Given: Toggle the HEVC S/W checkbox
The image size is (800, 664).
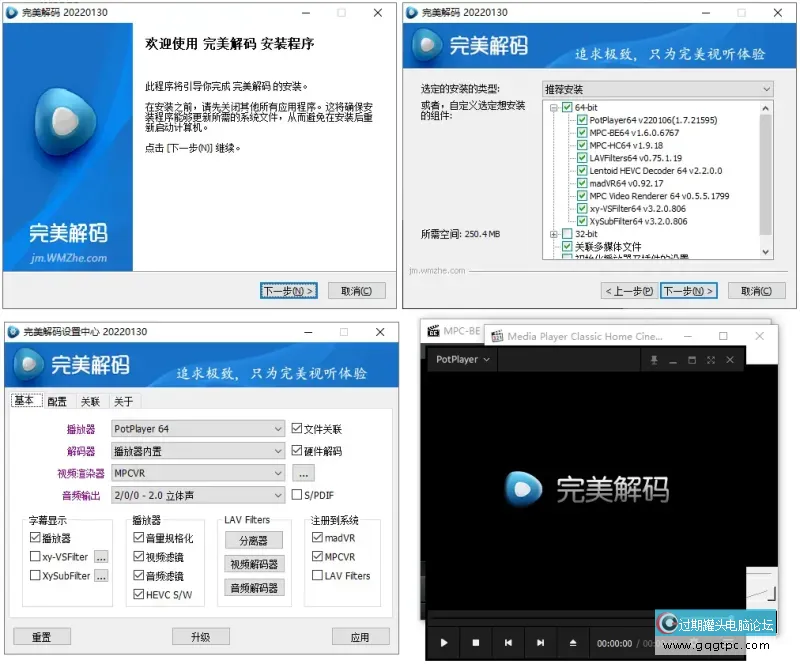Looking at the screenshot, I should click(138, 594).
